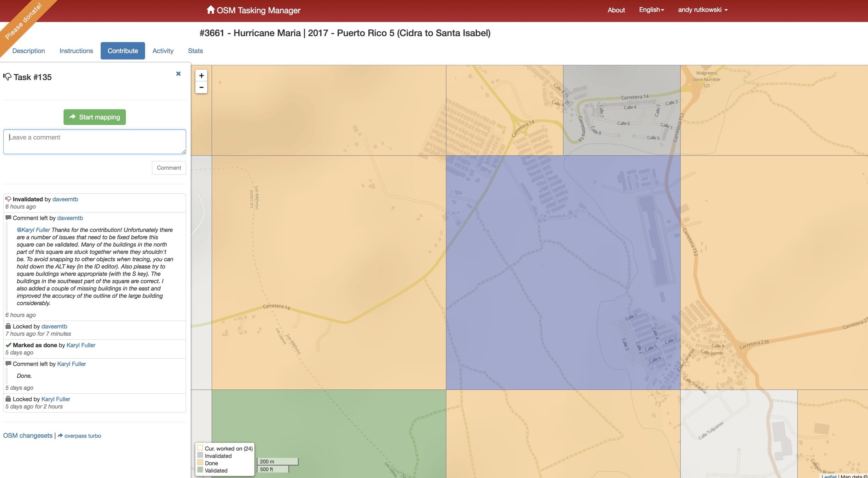
Task: Close the Task #135 panel
Action: (178, 74)
